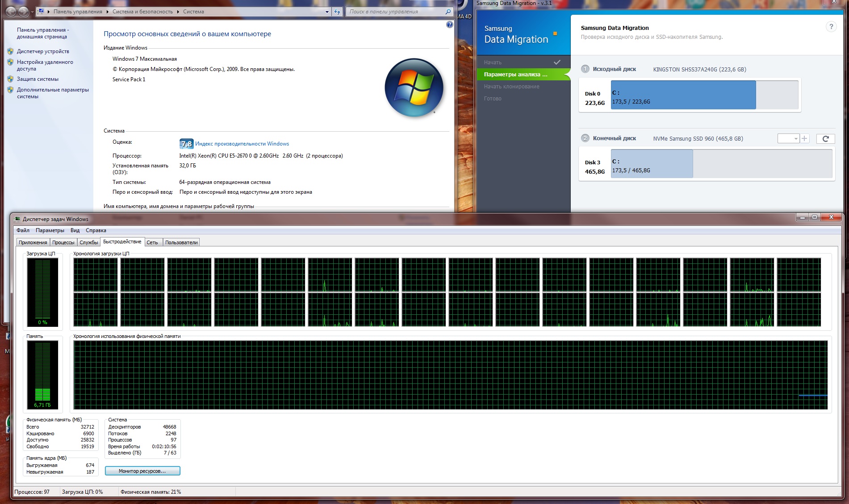Click the Windows 7 logo orb
This screenshot has width=849, height=504.
[414, 88]
